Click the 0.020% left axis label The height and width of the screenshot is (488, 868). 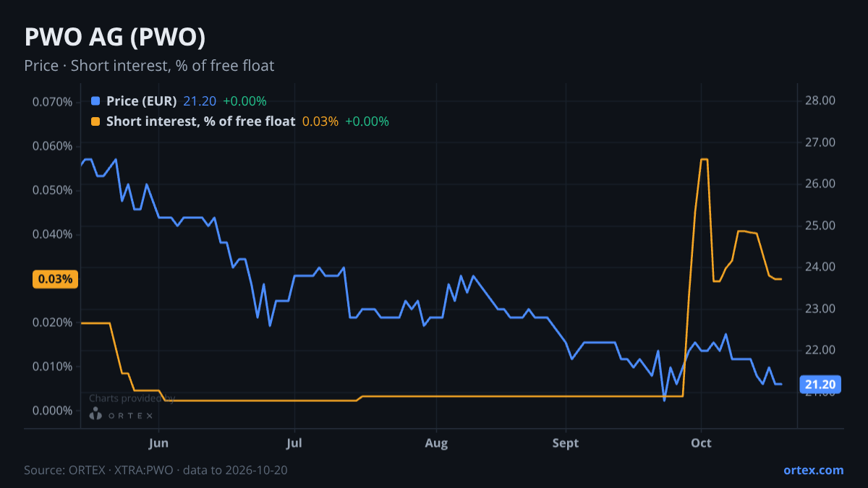(x=52, y=322)
